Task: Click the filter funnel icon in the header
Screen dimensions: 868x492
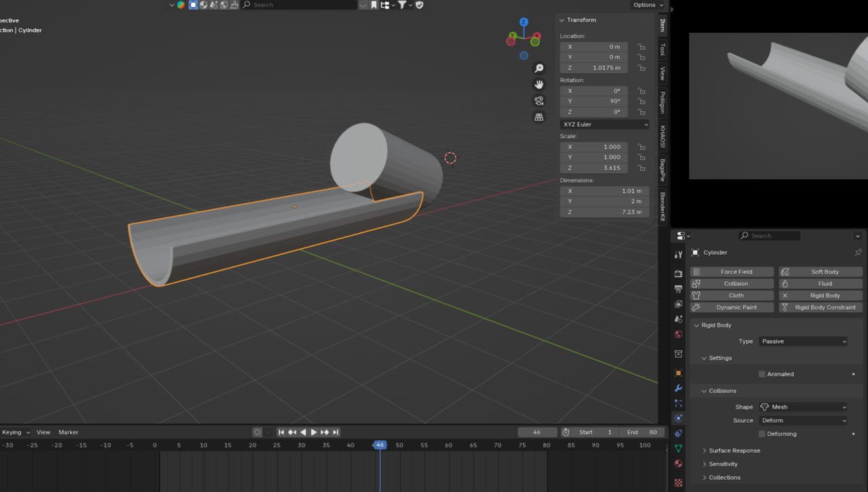Action: pyautogui.click(x=402, y=5)
